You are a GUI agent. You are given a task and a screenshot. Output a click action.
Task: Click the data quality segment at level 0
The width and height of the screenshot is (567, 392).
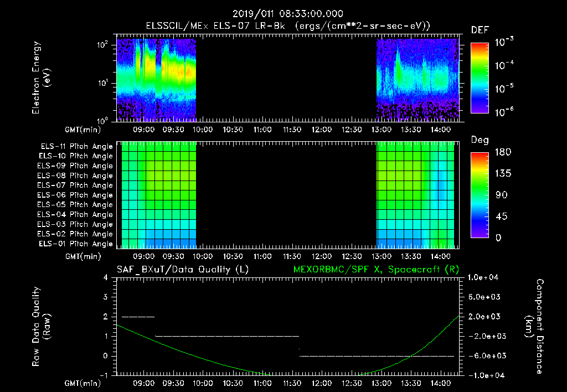[x=377, y=356]
